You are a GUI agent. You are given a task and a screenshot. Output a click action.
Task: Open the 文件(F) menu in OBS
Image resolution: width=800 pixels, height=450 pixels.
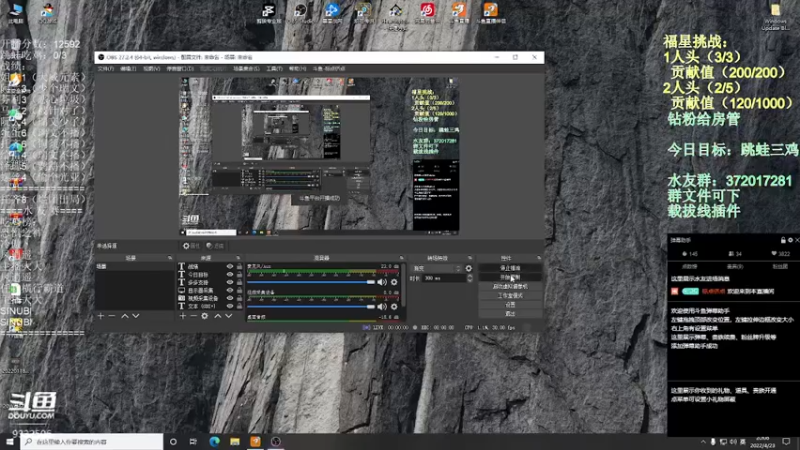pyautogui.click(x=106, y=69)
